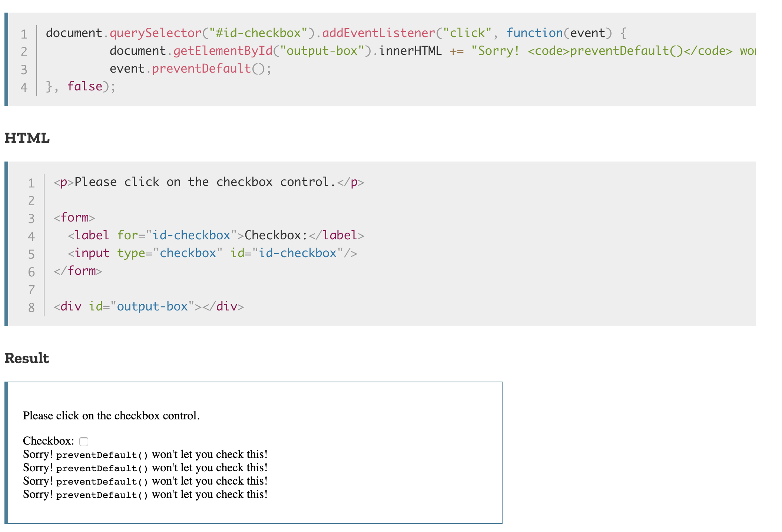782x532 pixels.
Task: Click the input type checkbox line in the HTML code
Action: click(212, 253)
